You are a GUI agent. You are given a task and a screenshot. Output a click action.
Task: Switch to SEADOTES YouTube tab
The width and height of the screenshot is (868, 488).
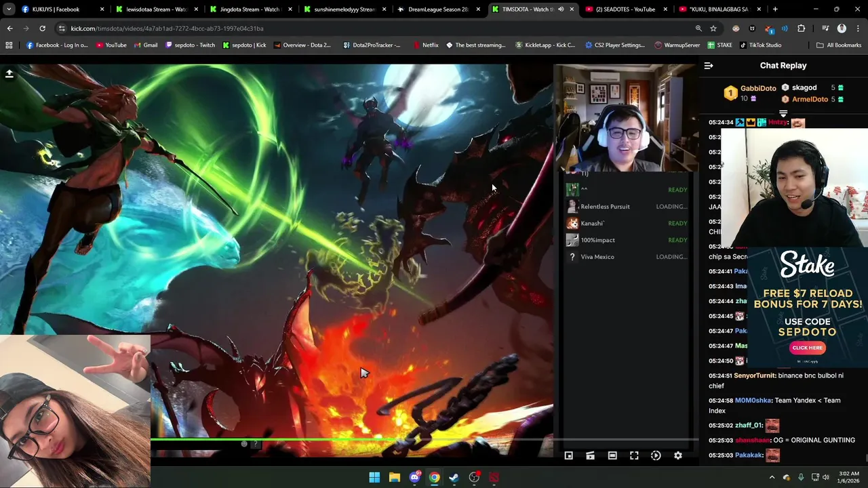pyautogui.click(x=626, y=9)
